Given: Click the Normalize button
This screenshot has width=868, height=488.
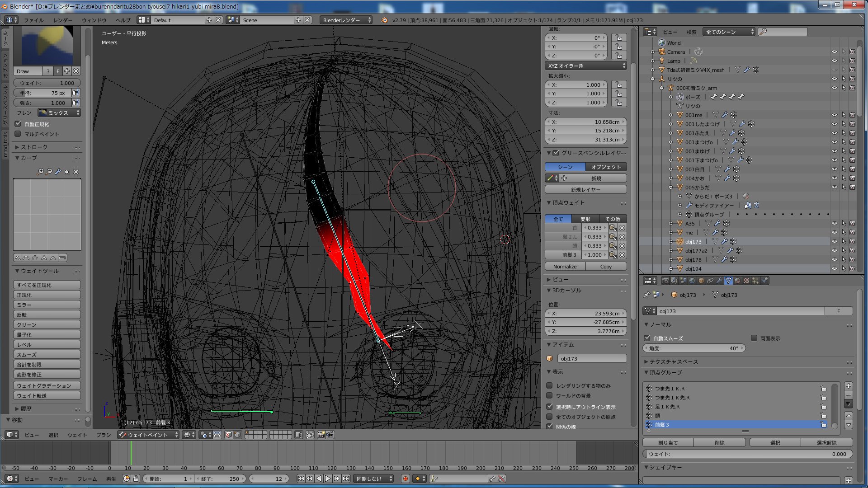Looking at the screenshot, I should coord(565,267).
